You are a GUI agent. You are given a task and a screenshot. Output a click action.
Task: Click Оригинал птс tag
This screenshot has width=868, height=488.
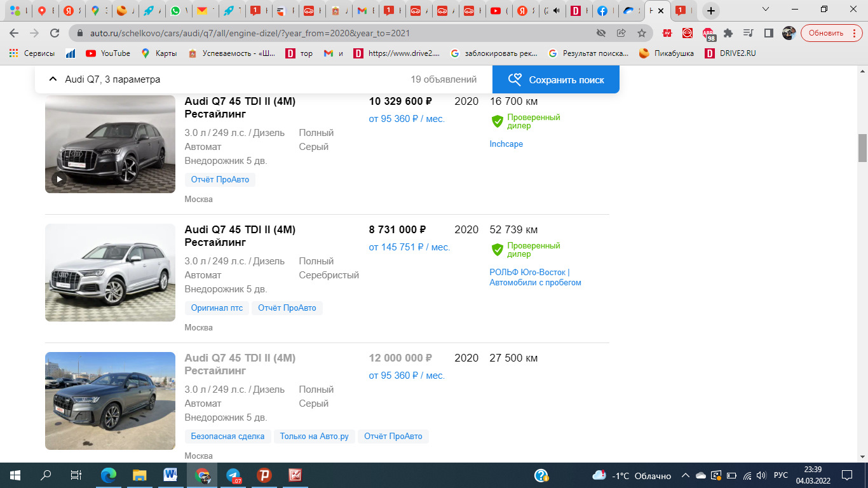tap(217, 308)
